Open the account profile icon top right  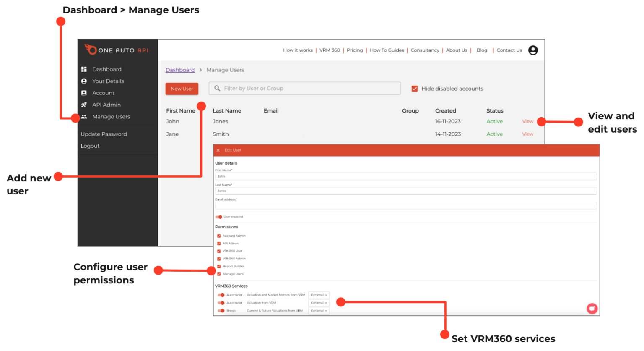(x=533, y=50)
